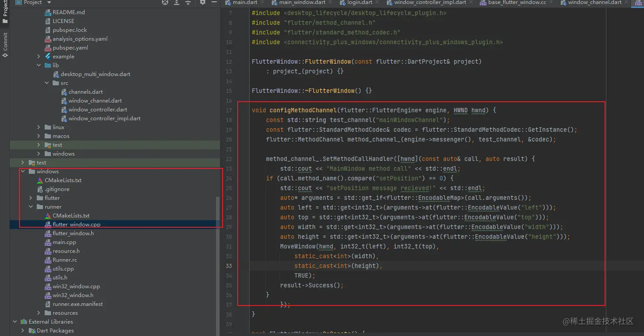
Task: Select window_controller_impl.dart in project tree
Action: [x=104, y=118]
